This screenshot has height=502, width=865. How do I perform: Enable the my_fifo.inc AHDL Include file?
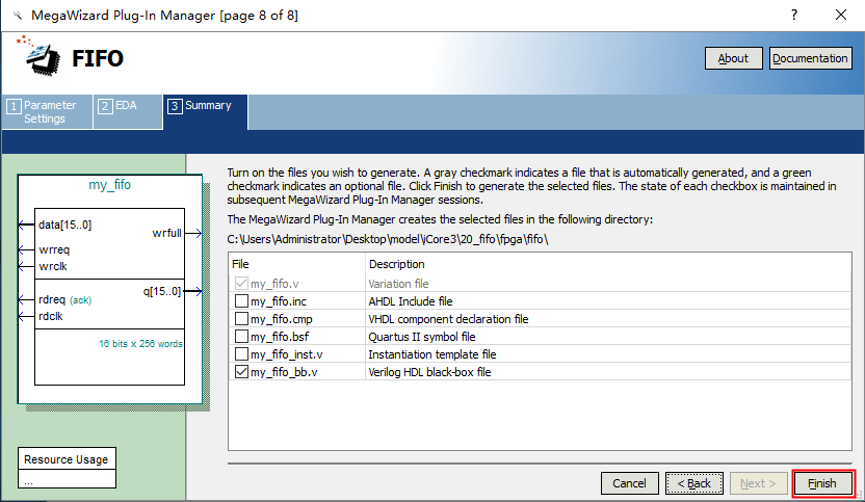pyautogui.click(x=241, y=301)
